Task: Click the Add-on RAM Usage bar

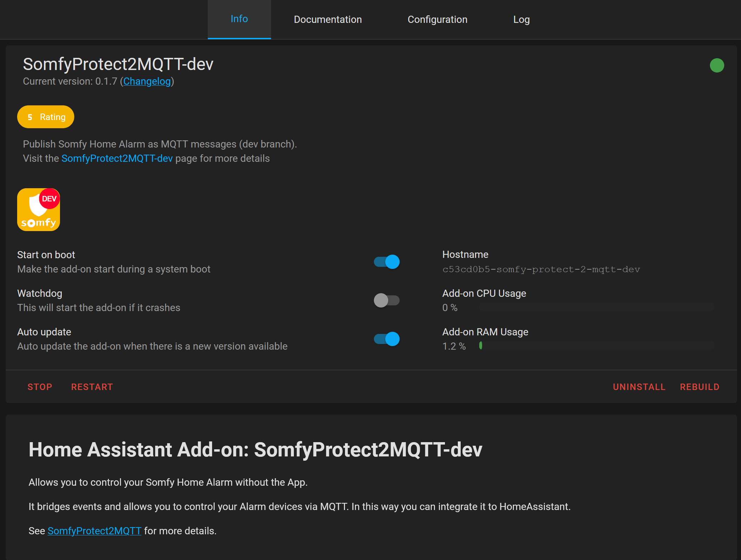Action: [596, 346]
